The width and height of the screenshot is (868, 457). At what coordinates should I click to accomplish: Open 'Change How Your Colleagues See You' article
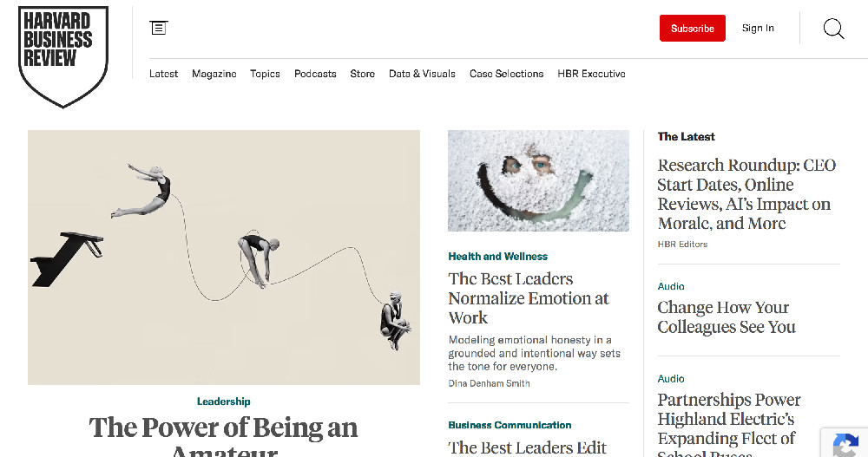pyautogui.click(x=727, y=317)
